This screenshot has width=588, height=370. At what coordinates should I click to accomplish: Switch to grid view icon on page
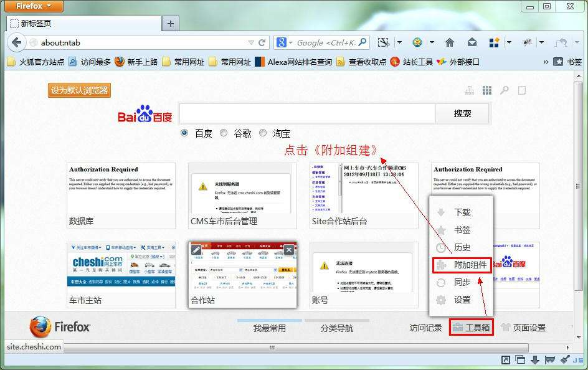[x=486, y=90]
